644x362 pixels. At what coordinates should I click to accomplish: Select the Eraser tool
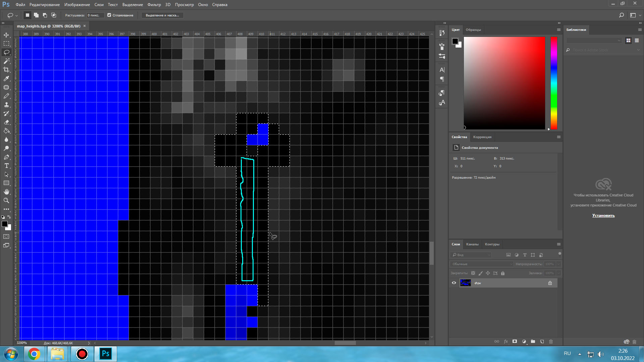[x=6, y=122]
